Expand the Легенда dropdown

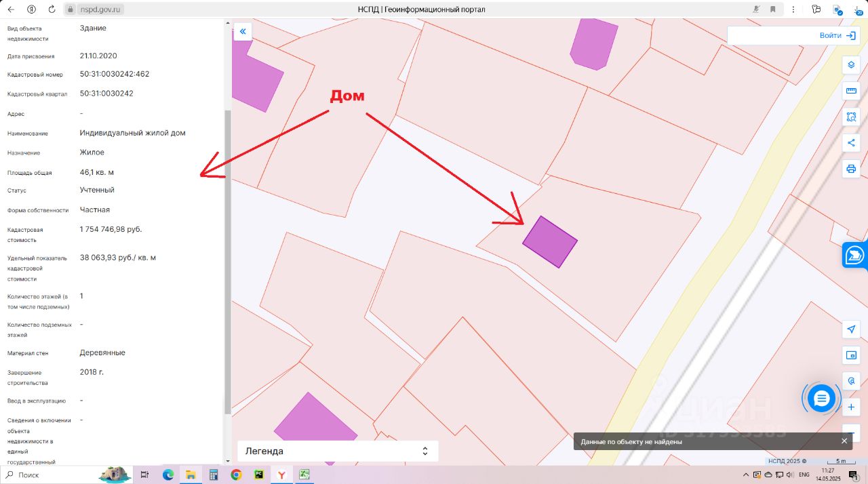338,451
